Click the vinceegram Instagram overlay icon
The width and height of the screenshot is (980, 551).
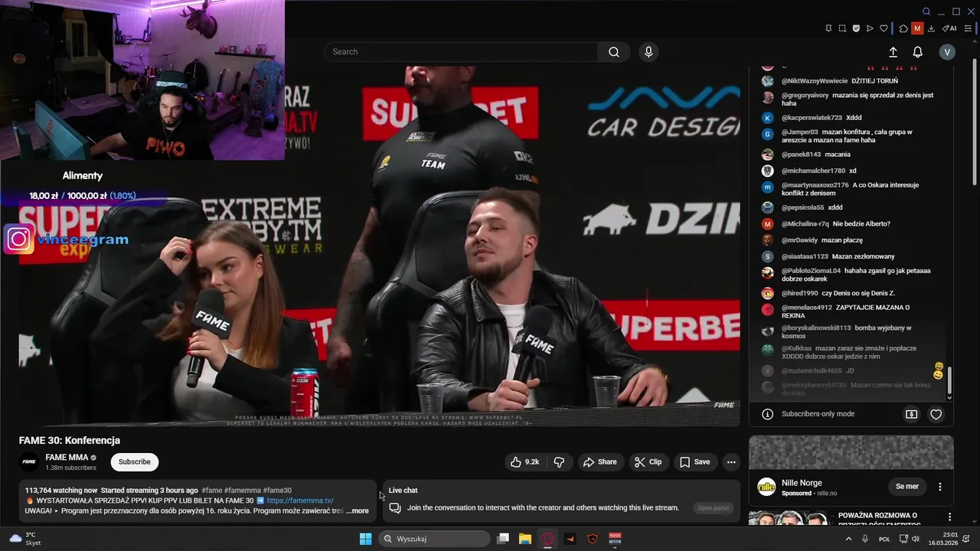click(19, 240)
